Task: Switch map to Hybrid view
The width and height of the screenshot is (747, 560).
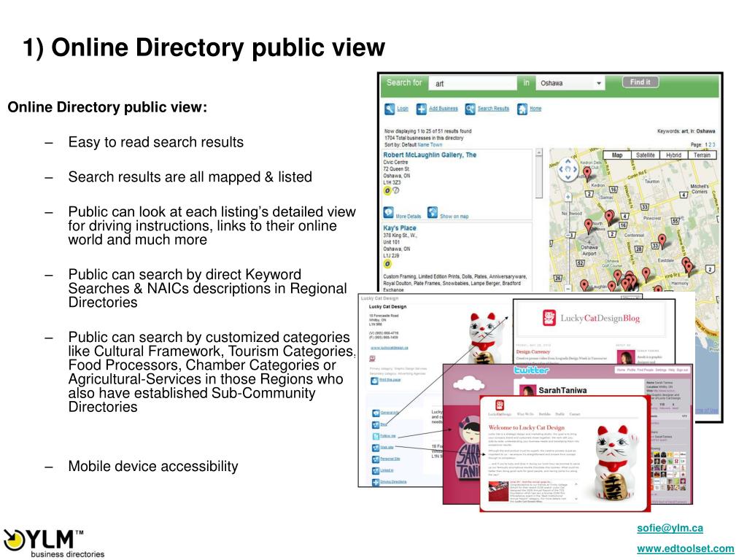Action: coord(673,155)
